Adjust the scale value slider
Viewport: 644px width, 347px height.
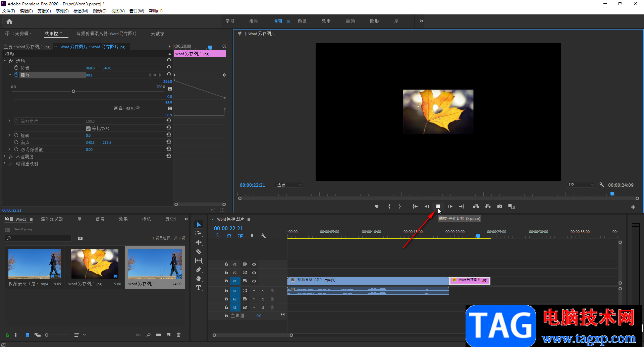pyautogui.click(x=73, y=91)
